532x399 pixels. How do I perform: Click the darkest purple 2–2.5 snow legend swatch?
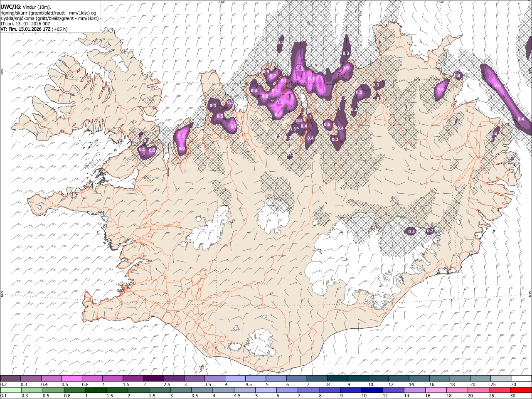click(x=153, y=379)
